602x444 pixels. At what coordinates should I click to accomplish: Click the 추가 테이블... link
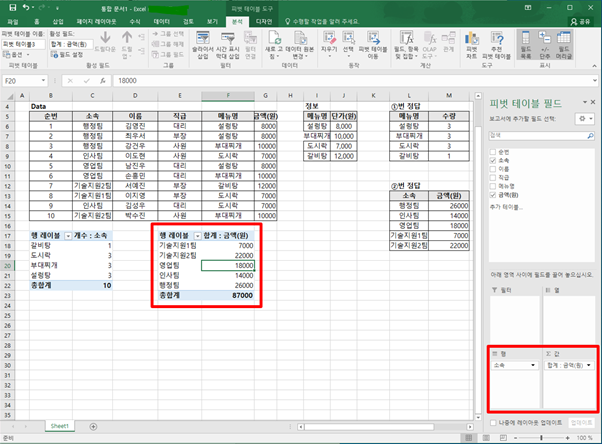tap(506, 207)
